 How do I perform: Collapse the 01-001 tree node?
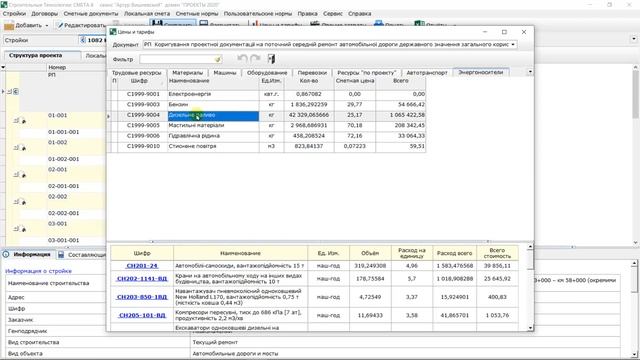16,120
